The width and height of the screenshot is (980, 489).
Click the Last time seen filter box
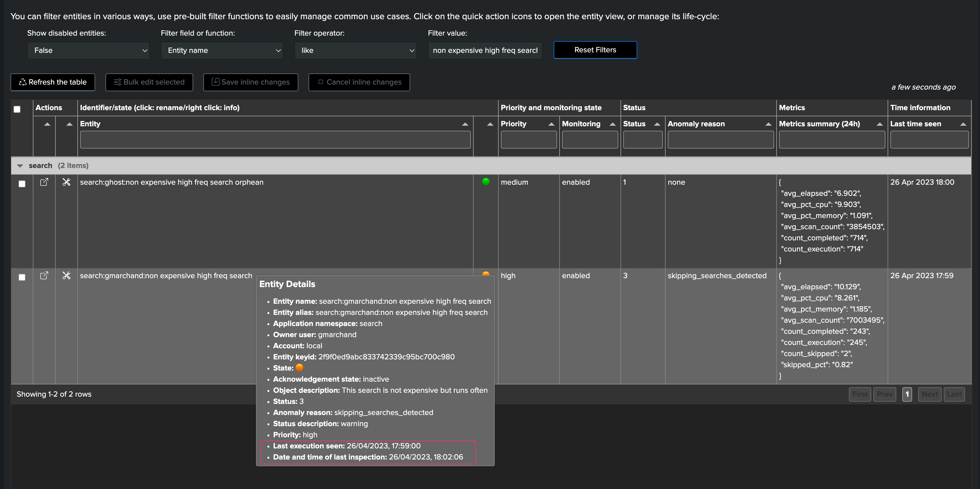(929, 140)
